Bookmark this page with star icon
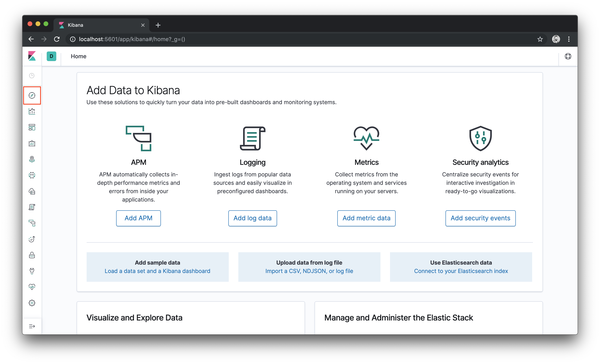Viewport: 600px width, 364px height. click(540, 39)
